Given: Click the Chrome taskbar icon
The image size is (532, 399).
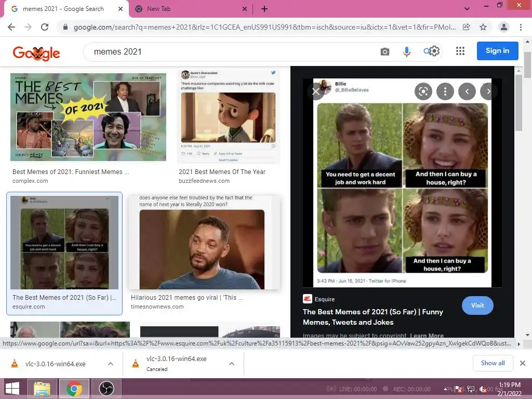Looking at the screenshot, I should point(74,389).
